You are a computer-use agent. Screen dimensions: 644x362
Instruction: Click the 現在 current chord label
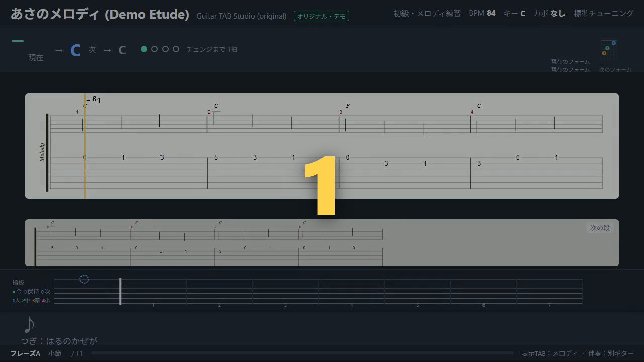36,58
